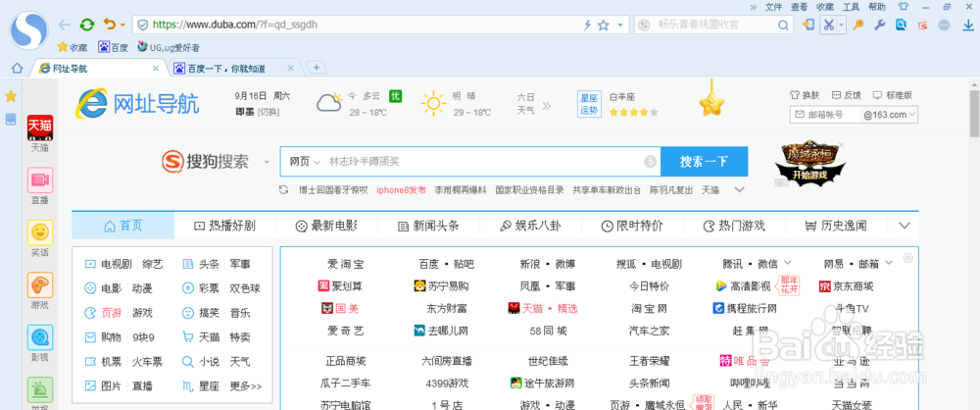Click the grey ellipsis more-extensions icon
The image size is (980, 410).
945,26
